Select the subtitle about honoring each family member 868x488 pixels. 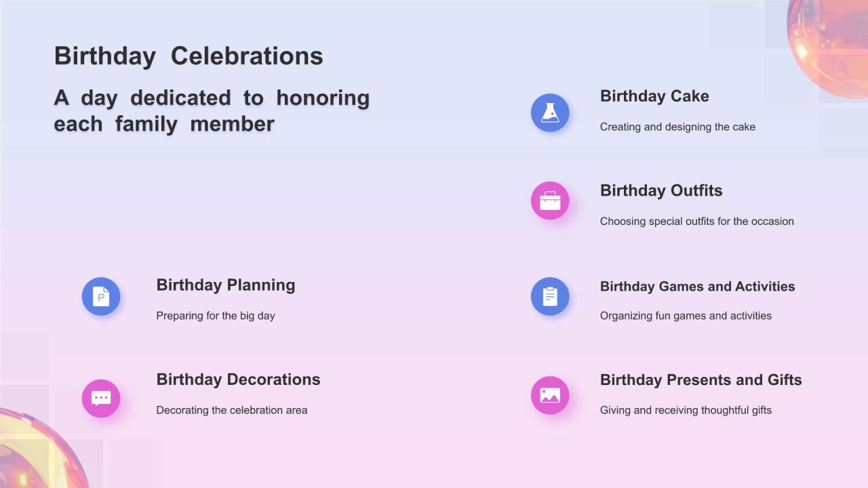pos(212,110)
